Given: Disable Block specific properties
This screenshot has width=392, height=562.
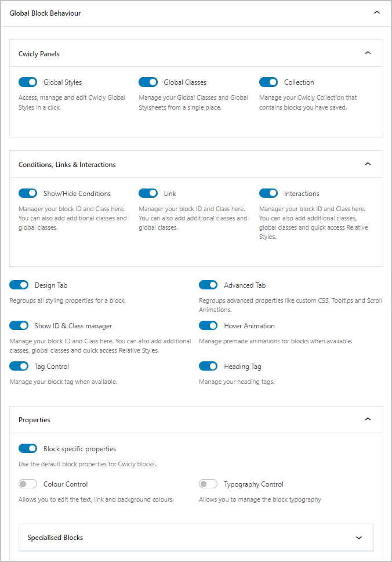Looking at the screenshot, I should 28,448.
